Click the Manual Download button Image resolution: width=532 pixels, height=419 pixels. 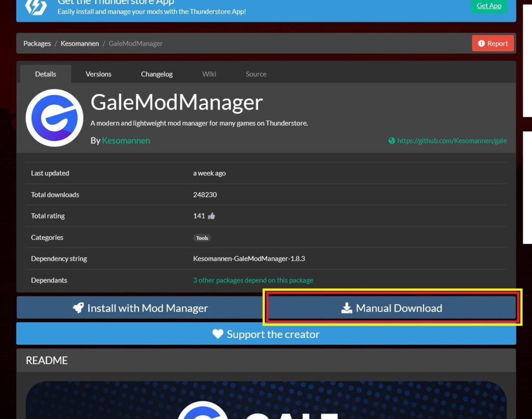coord(392,307)
